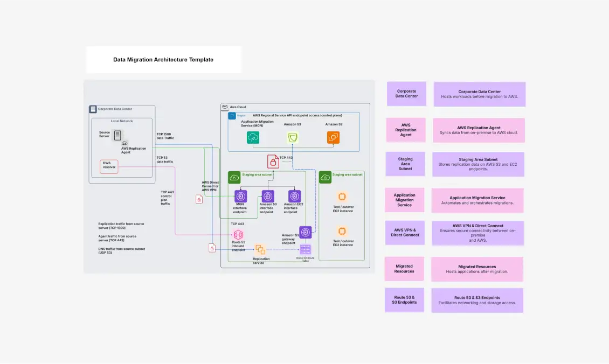Select the orange Amazon S2 icon

click(x=333, y=137)
